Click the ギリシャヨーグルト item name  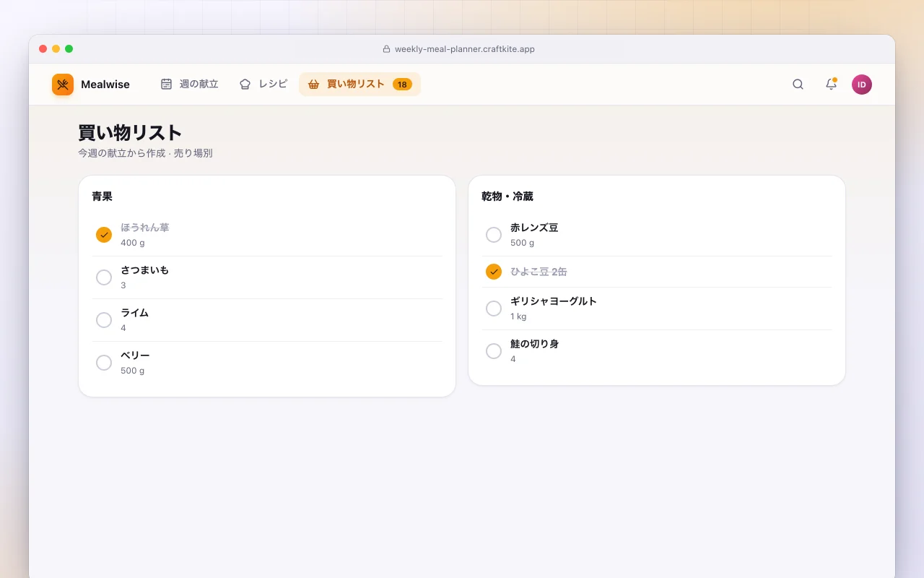(554, 301)
